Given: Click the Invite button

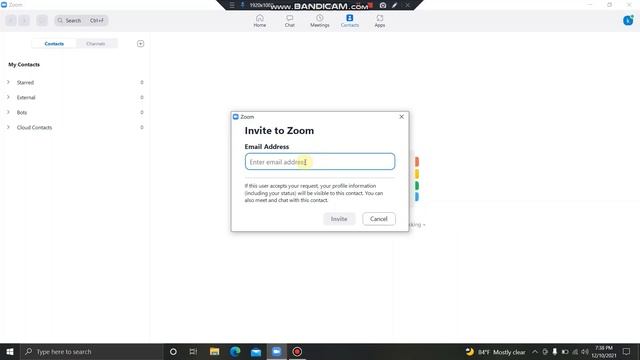Looking at the screenshot, I should click(339, 219).
